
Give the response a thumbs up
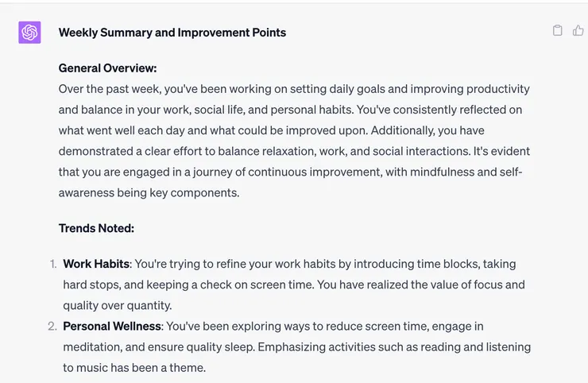[578, 30]
